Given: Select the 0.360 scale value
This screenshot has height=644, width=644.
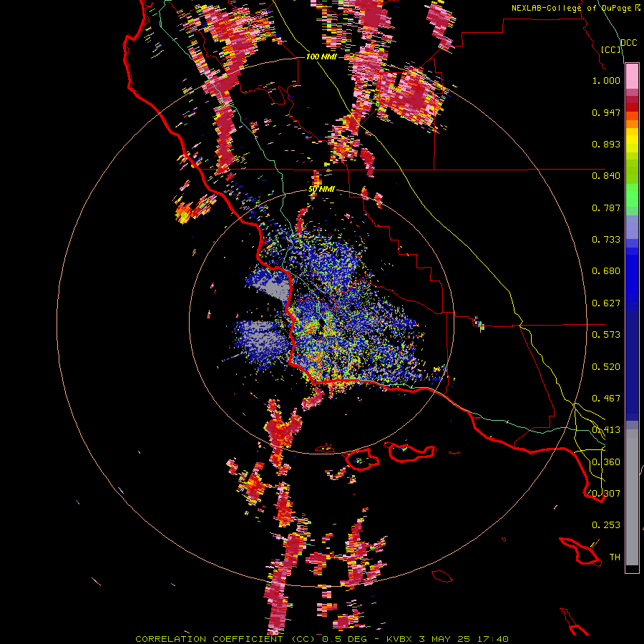Looking at the screenshot, I should [x=606, y=462].
